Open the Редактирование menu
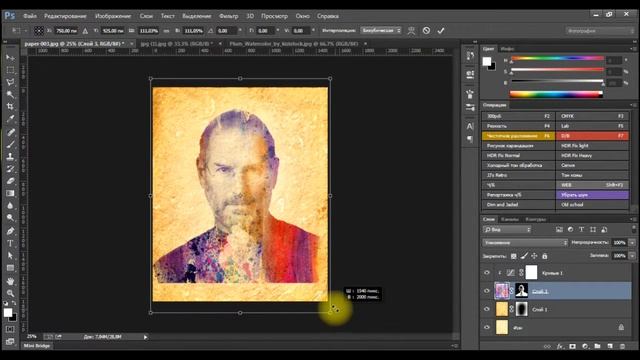640x360 pixels. pyautogui.click(x=65, y=16)
